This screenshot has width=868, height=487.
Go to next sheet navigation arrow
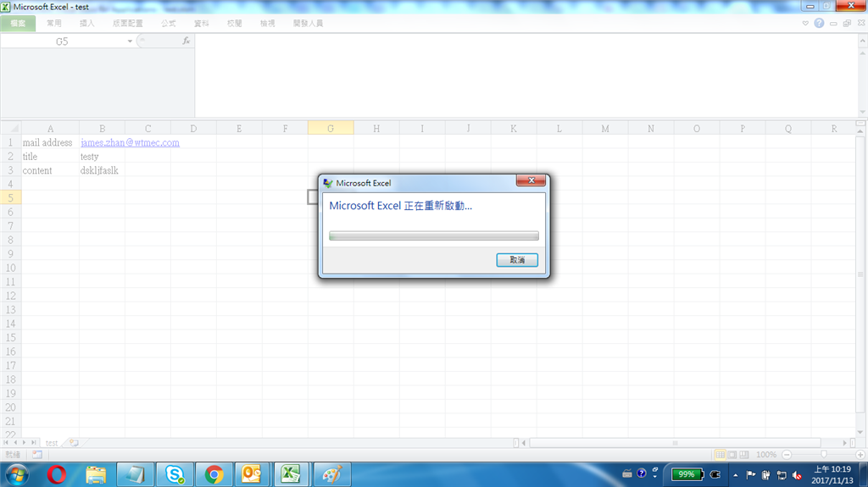24,443
